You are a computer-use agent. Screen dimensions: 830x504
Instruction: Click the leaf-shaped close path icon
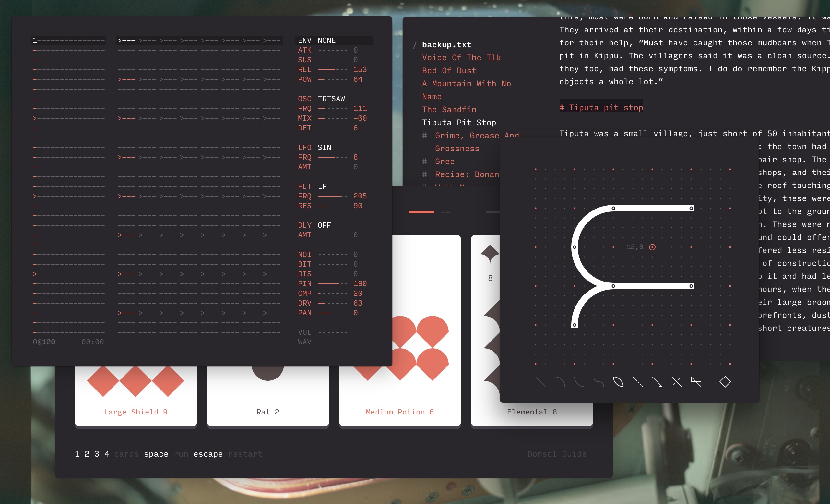click(x=618, y=382)
